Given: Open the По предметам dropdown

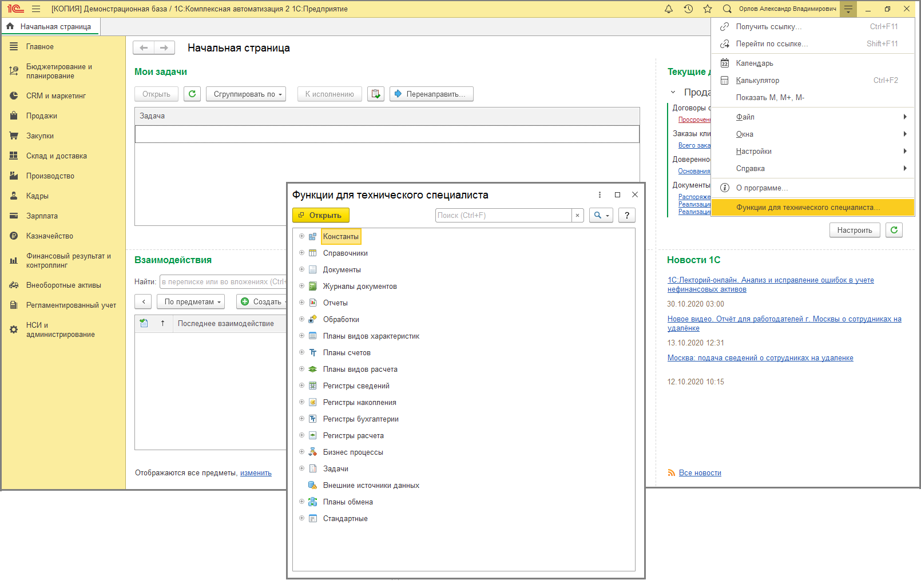Looking at the screenshot, I should click(x=191, y=301).
